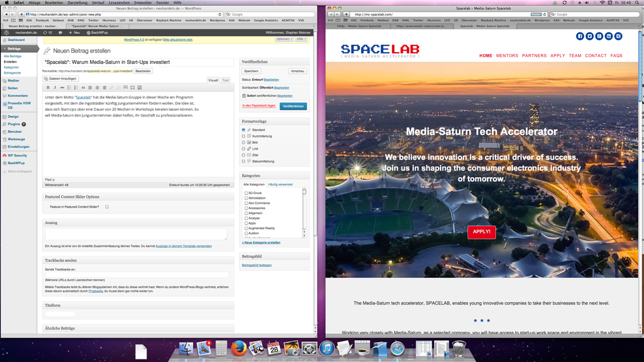644x362 pixels.
Task: Expand the Optionen screen options dropdown
Action: coord(284,39)
